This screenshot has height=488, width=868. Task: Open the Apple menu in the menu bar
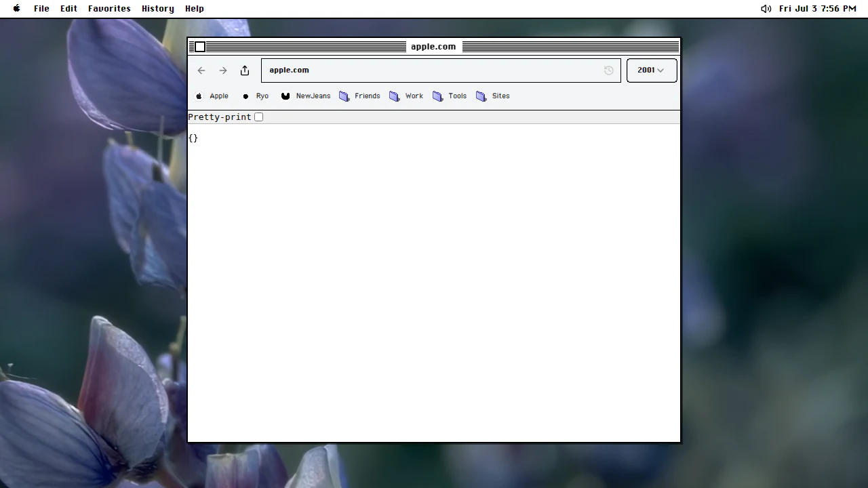pos(17,9)
